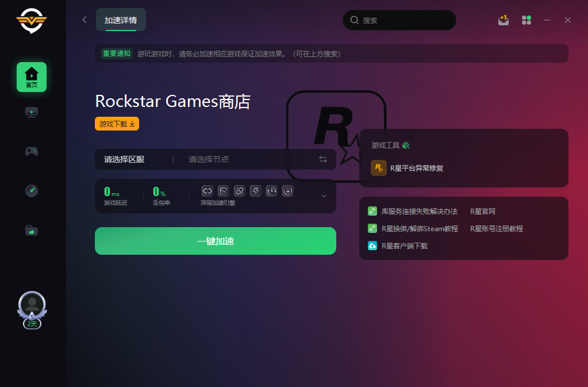588x387 pixels.
Task: Open R星换绑/解绑Steam教程 link
Action: point(420,229)
